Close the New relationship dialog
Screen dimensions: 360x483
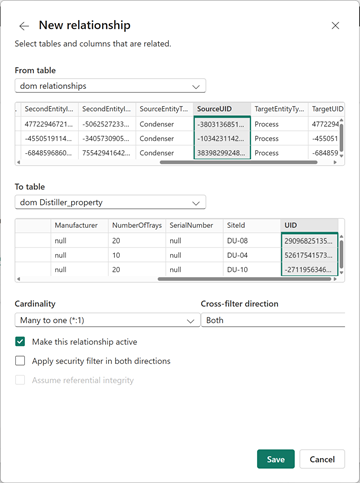(335, 26)
